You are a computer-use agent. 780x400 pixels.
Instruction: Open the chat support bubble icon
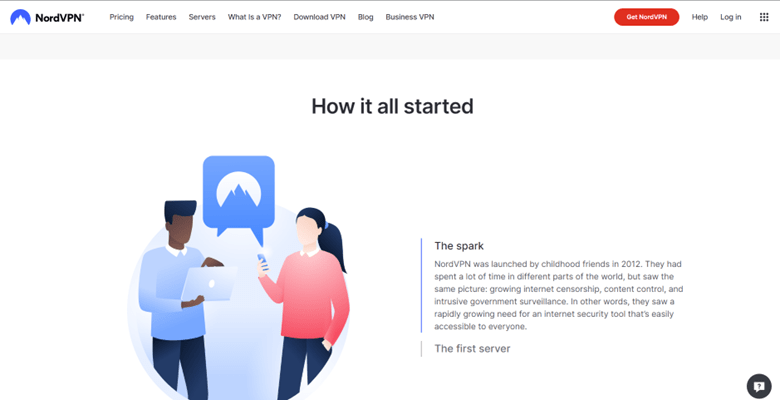pyautogui.click(x=759, y=386)
